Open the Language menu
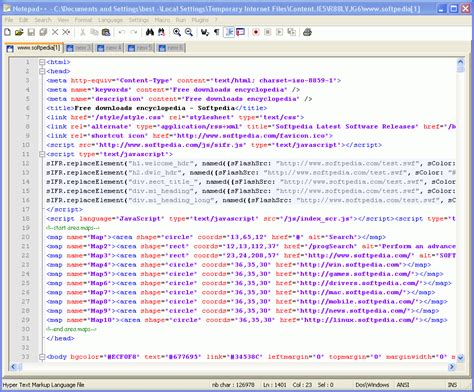The width and height of the screenshot is (474, 392). (110, 20)
